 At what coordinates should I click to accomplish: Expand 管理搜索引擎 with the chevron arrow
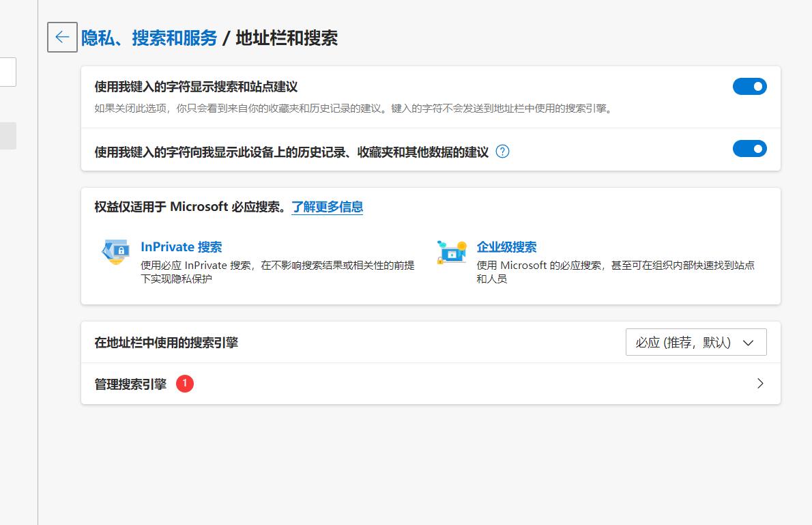click(760, 384)
